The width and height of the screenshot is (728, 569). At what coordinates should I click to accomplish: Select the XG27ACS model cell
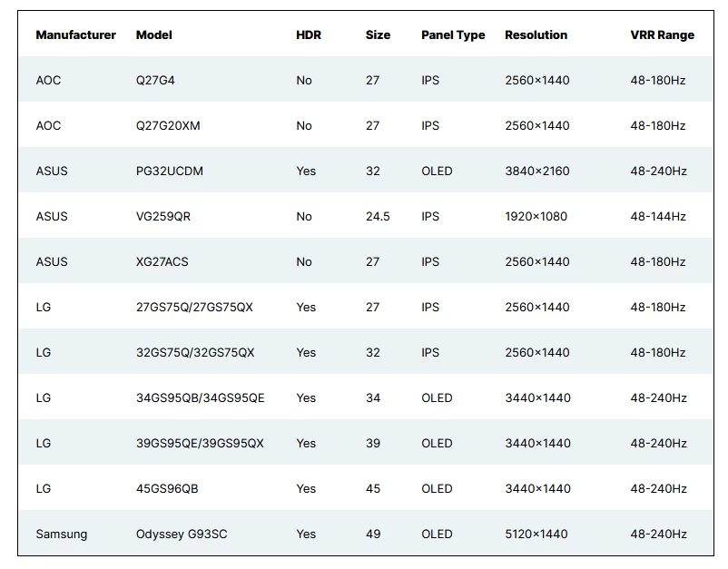click(x=162, y=261)
